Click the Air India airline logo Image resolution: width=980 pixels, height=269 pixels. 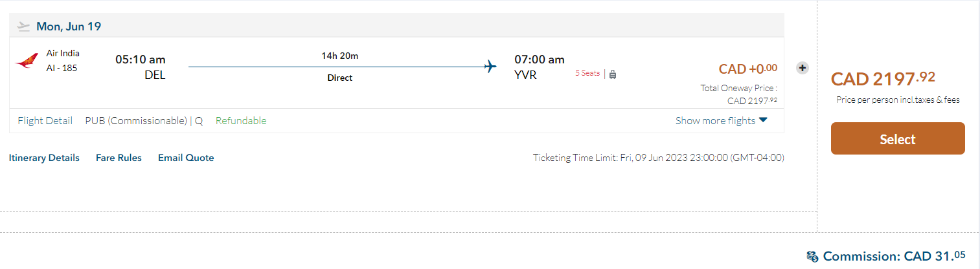pyautogui.click(x=26, y=61)
